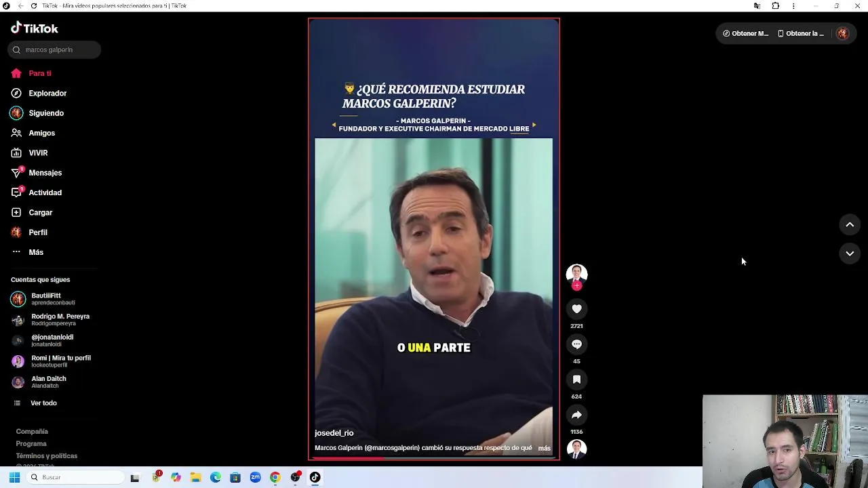The height and width of the screenshot is (488, 868).
Task: Click the Obtener M... button in the top bar
Action: [x=746, y=33]
